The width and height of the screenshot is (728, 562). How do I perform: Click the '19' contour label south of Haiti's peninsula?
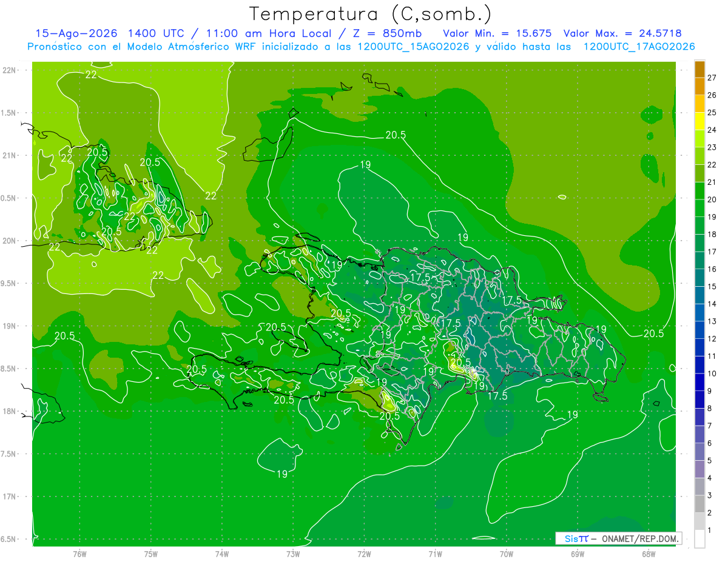click(x=282, y=473)
